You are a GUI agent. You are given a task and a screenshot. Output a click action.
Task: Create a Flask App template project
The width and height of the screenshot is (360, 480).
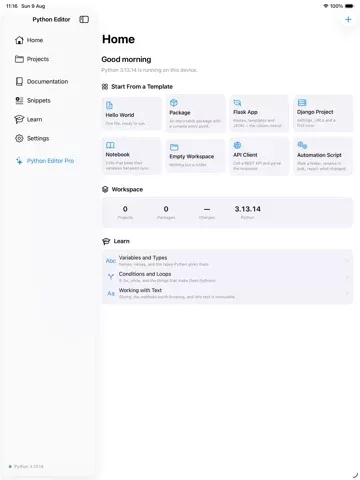(x=259, y=114)
